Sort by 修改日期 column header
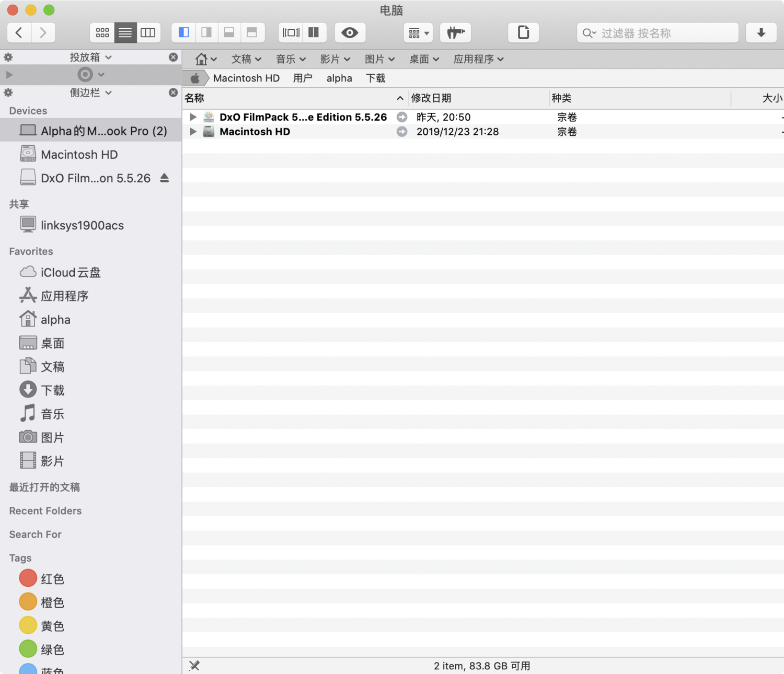Image resolution: width=784 pixels, height=674 pixels. pyautogui.click(x=479, y=98)
